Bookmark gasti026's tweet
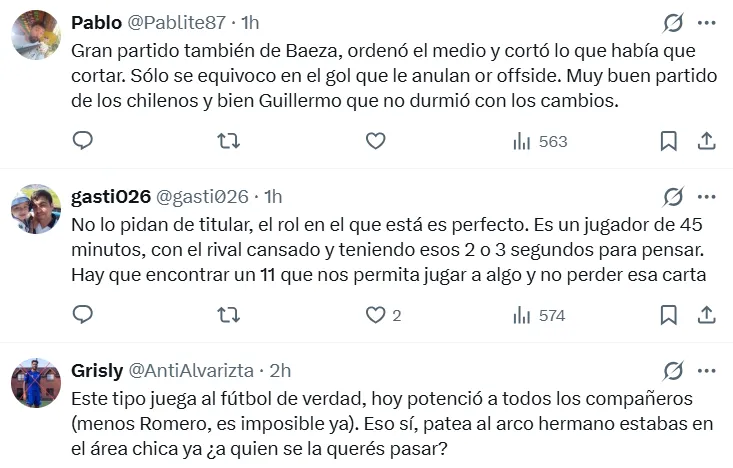 (669, 315)
